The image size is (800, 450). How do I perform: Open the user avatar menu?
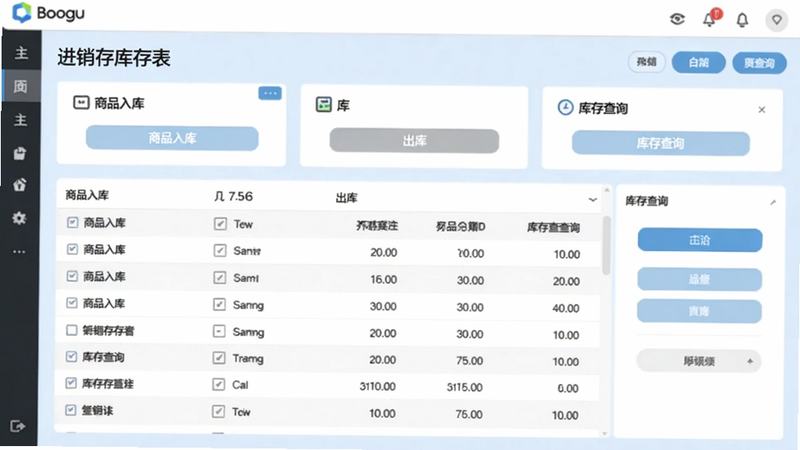point(777,20)
